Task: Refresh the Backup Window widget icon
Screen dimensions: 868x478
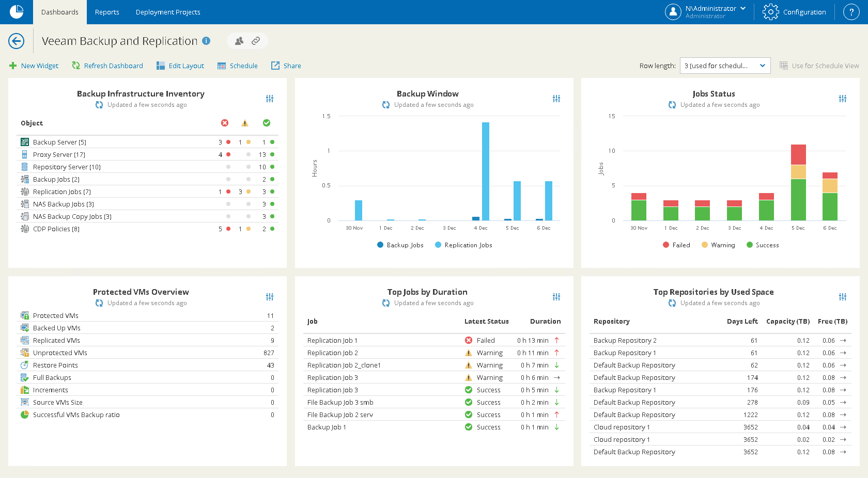Action: (x=386, y=105)
